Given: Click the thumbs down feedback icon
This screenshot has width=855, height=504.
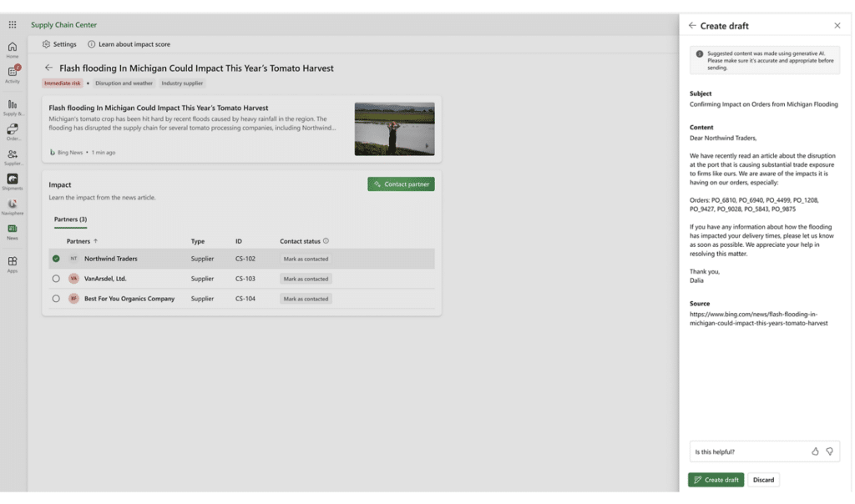Looking at the screenshot, I should pos(829,451).
